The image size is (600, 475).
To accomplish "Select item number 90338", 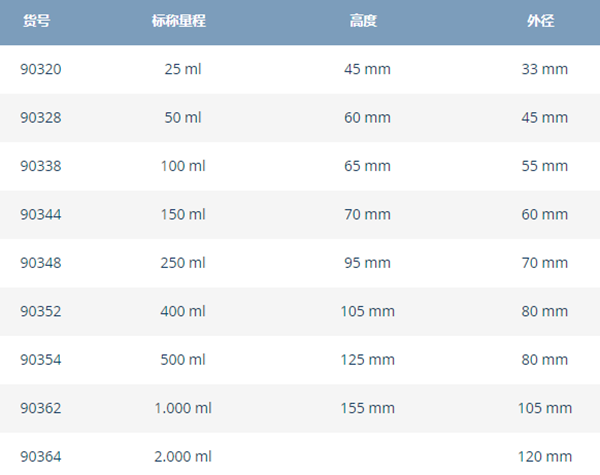I will [x=41, y=166].
